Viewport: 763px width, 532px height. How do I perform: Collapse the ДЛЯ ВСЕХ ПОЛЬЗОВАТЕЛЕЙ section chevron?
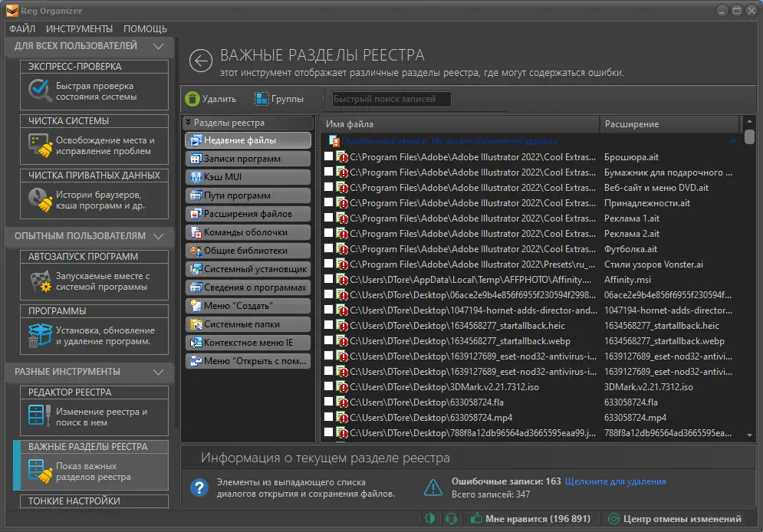[x=158, y=46]
